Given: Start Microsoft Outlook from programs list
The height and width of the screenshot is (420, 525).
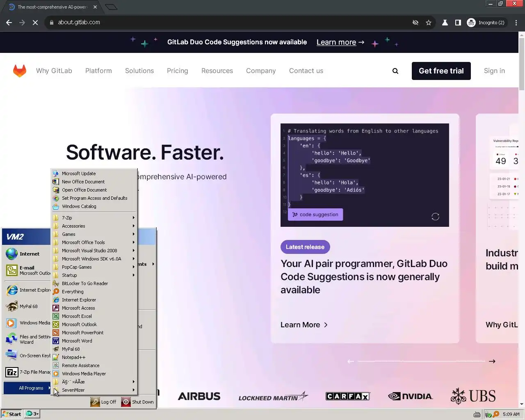Looking at the screenshot, I should pos(94,324).
